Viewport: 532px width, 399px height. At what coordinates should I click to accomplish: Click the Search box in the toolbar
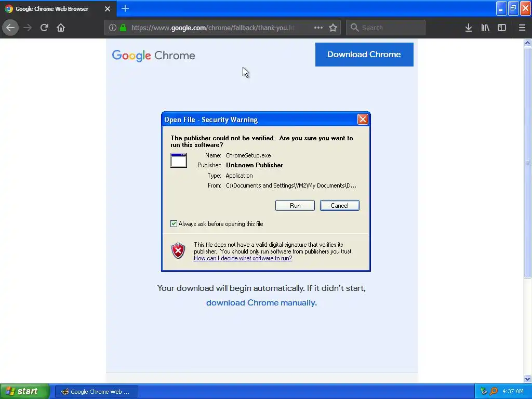[386, 28]
